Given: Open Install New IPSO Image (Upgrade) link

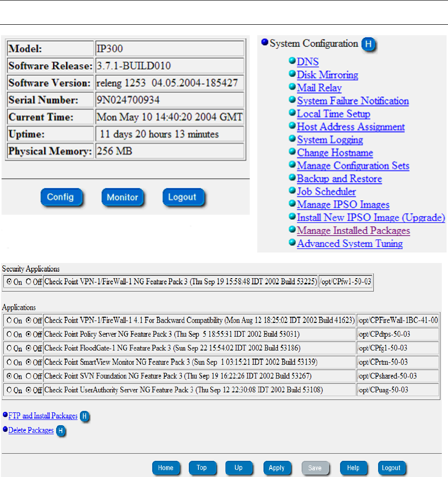Looking at the screenshot, I should click(x=371, y=218).
